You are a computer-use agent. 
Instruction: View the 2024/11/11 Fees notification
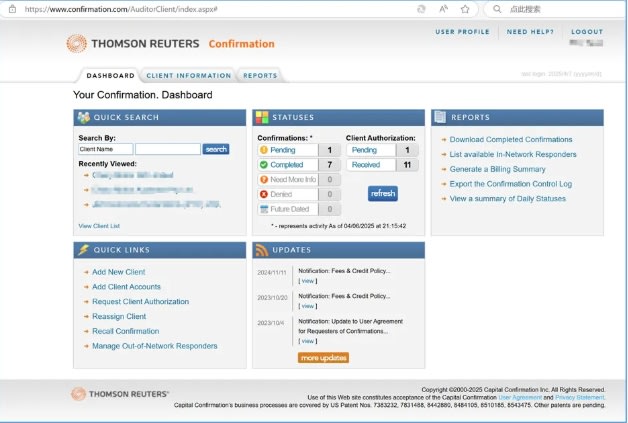pyautogui.click(x=308, y=281)
